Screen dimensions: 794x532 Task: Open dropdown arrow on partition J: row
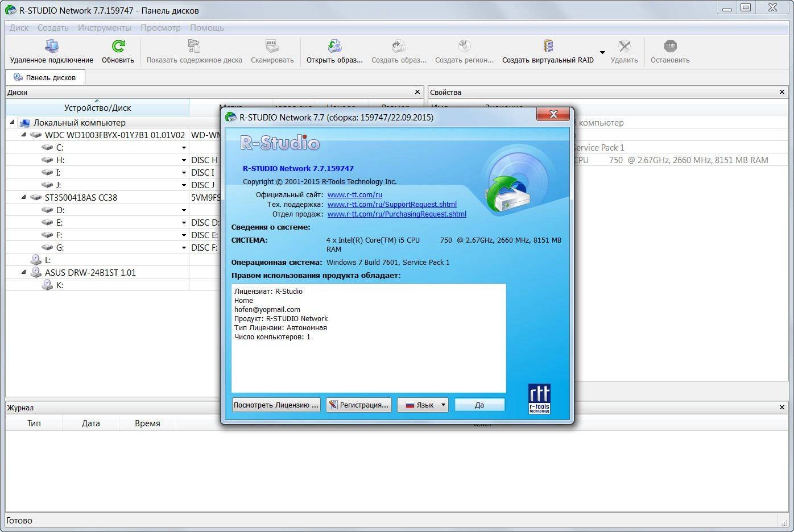pos(184,185)
